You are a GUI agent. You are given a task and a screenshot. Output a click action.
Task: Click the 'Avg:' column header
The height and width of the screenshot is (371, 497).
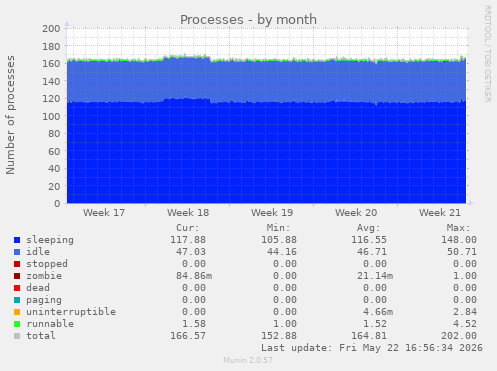(368, 228)
